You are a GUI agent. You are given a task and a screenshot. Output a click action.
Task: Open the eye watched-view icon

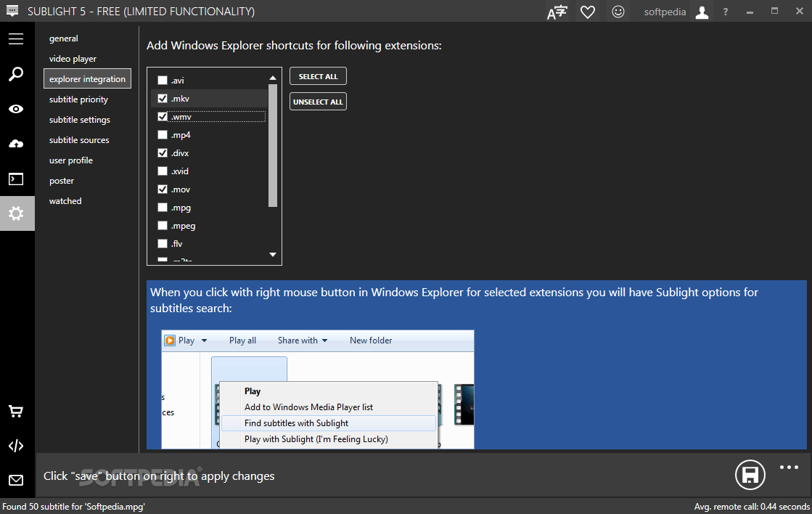click(x=16, y=109)
